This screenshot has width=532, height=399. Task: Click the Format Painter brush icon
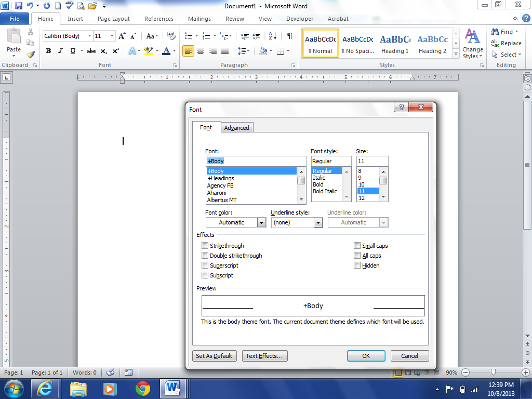point(31,55)
